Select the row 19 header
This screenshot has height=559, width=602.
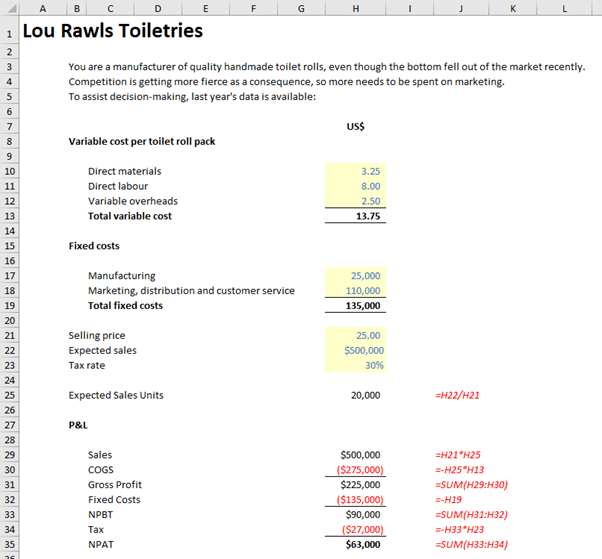9,306
